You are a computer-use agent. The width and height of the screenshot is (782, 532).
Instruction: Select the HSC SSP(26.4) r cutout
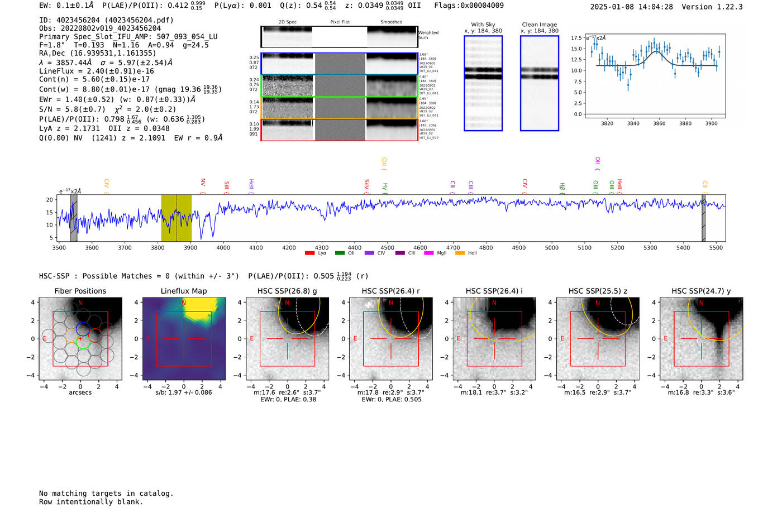391,339
